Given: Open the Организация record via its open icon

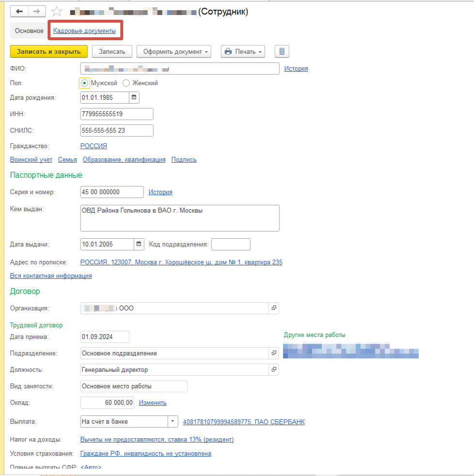Looking at the screenshot, I should [274, 308].
